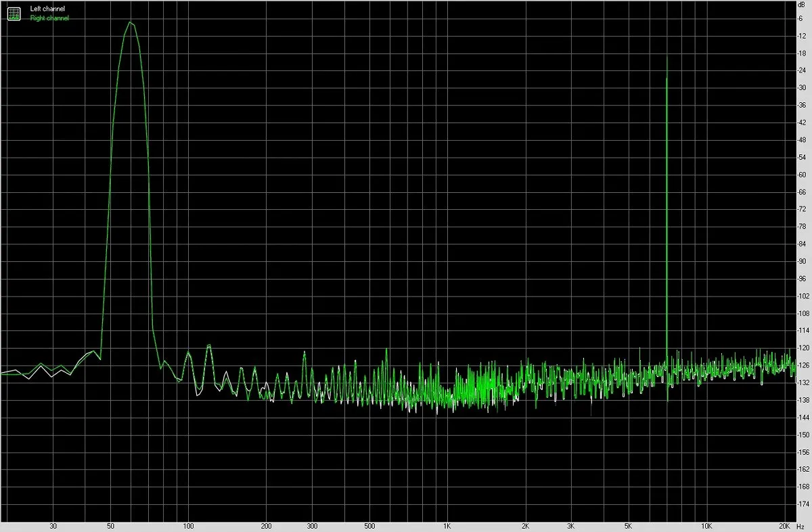Click the 100 Hz frequency axis label
Viewport: 812px width, 532px height.
pos(189,526)
